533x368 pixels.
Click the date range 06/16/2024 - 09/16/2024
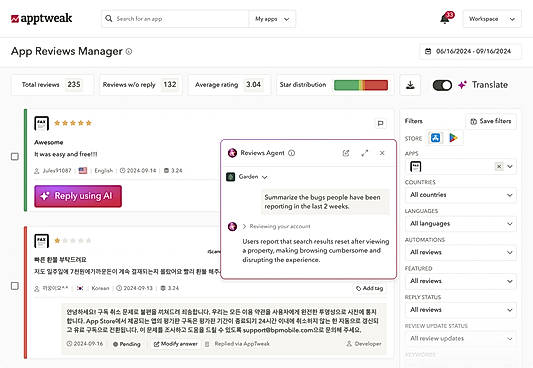point(473,51)
